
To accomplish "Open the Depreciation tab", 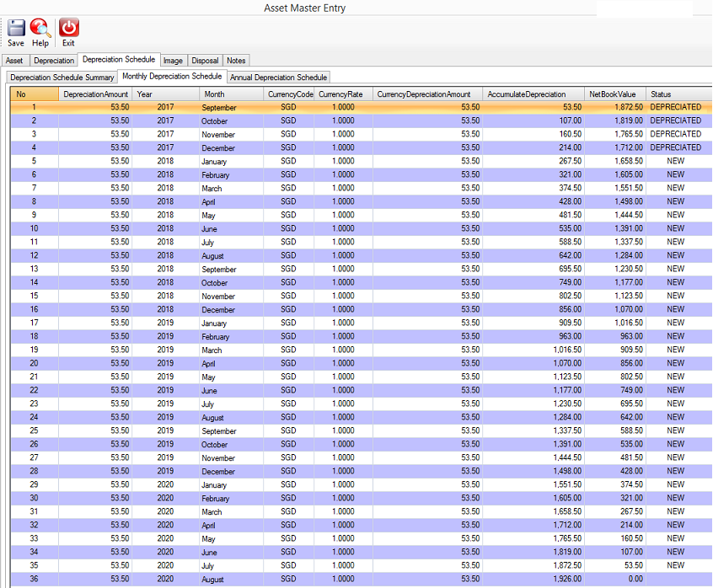I will pos(54,61).
